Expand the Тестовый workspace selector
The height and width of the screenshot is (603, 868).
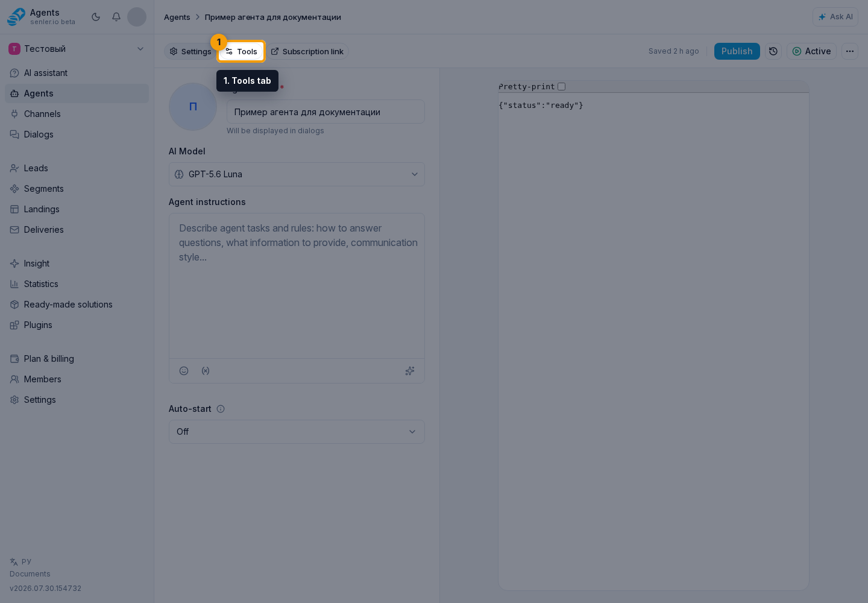77,49
